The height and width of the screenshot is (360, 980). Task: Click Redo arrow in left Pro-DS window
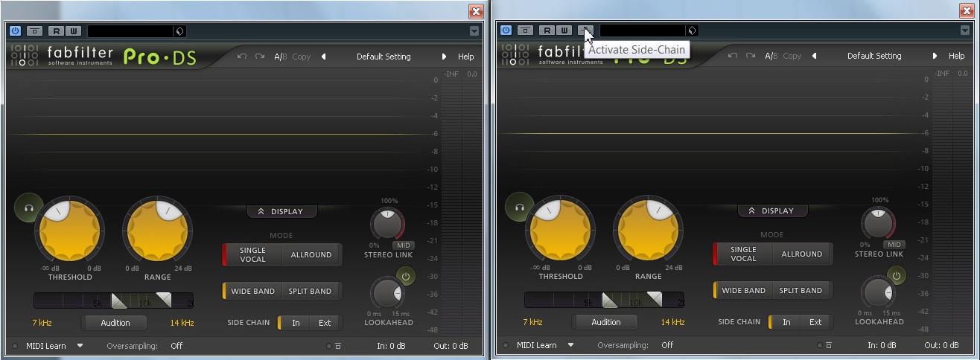pos(259,57)
